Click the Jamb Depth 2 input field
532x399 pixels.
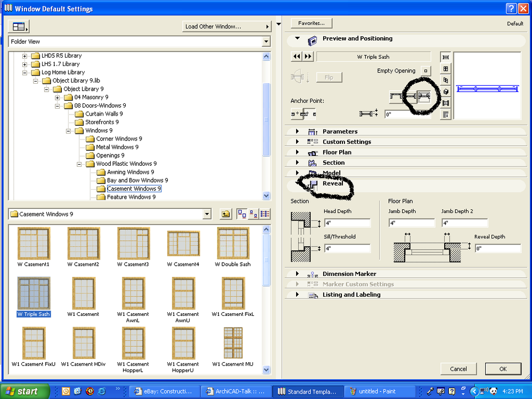[x=465, y=223]
